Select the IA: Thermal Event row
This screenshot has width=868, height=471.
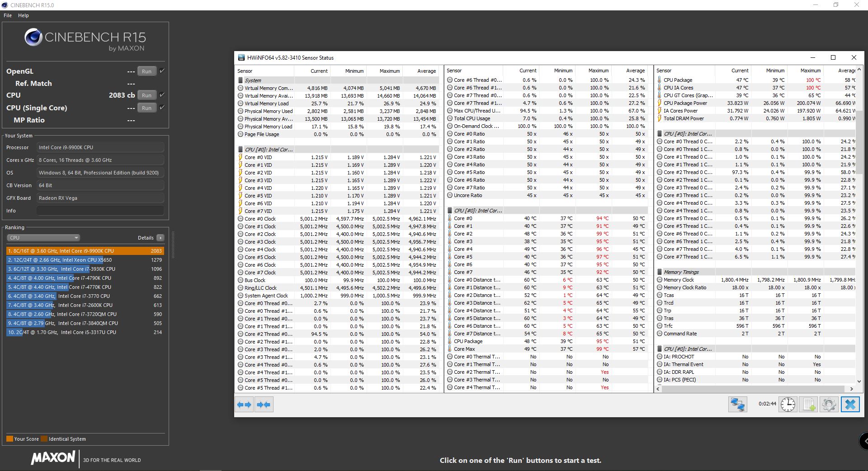click(x=755, y=364)
